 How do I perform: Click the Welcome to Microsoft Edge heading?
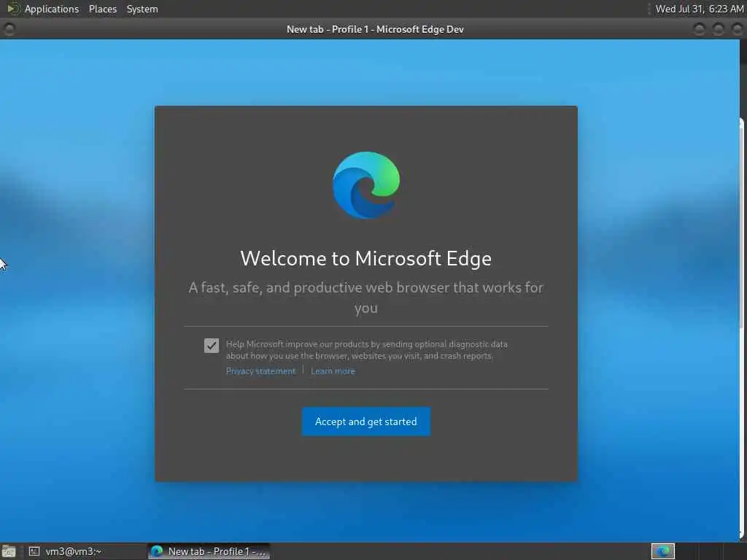366,259
